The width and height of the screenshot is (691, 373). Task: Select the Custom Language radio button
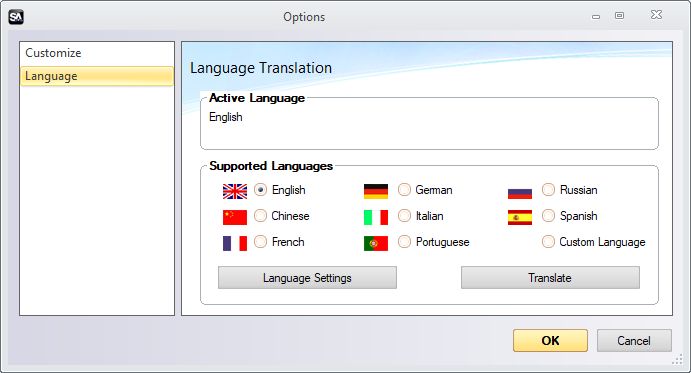(x=548, y=242)
